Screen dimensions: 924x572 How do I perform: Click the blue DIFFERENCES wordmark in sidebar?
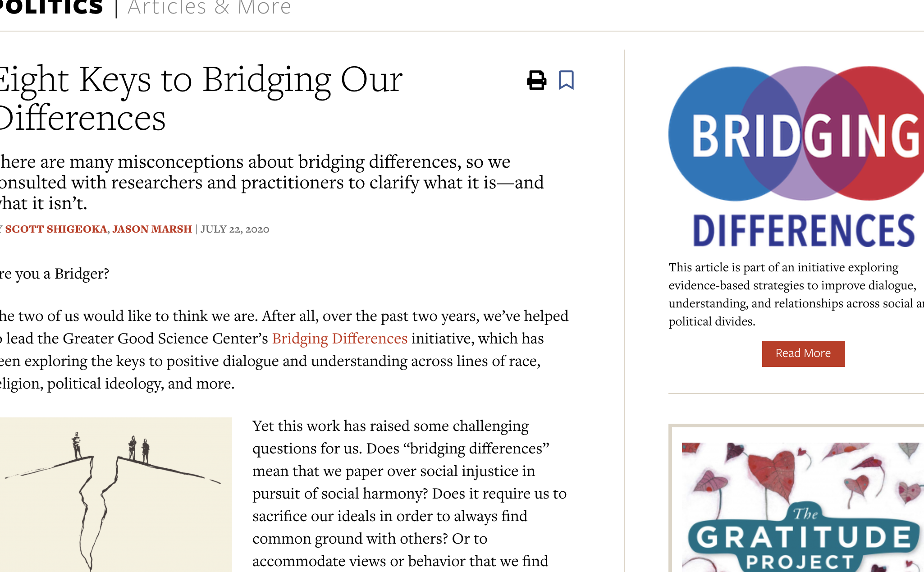point(804,231)
